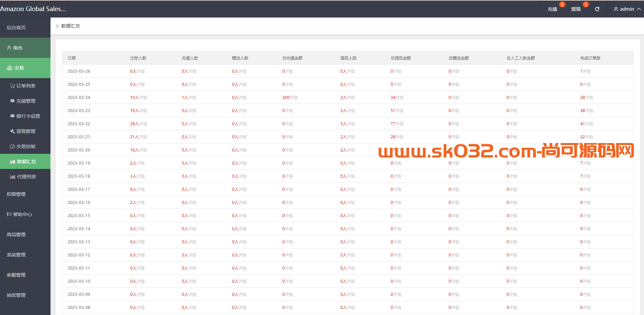Expand 帮助中心 sidebar section
Viewport: 644px width, 315px height.
coord(25,214)
